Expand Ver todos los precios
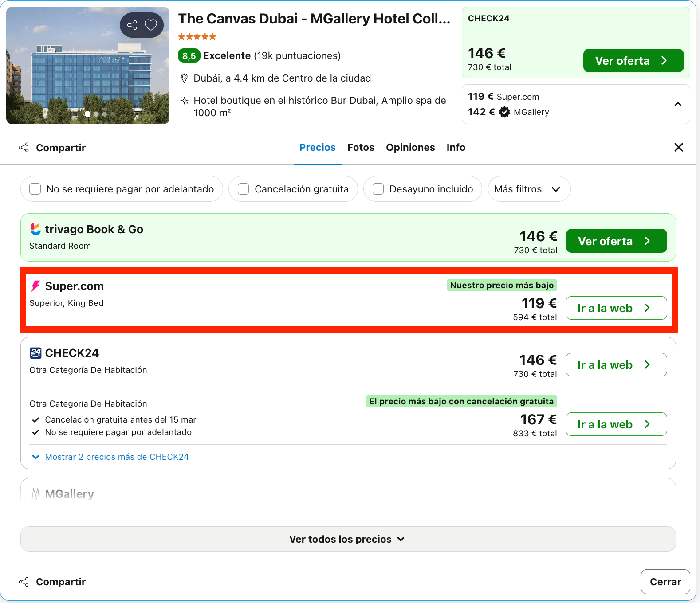 point(348,539)
